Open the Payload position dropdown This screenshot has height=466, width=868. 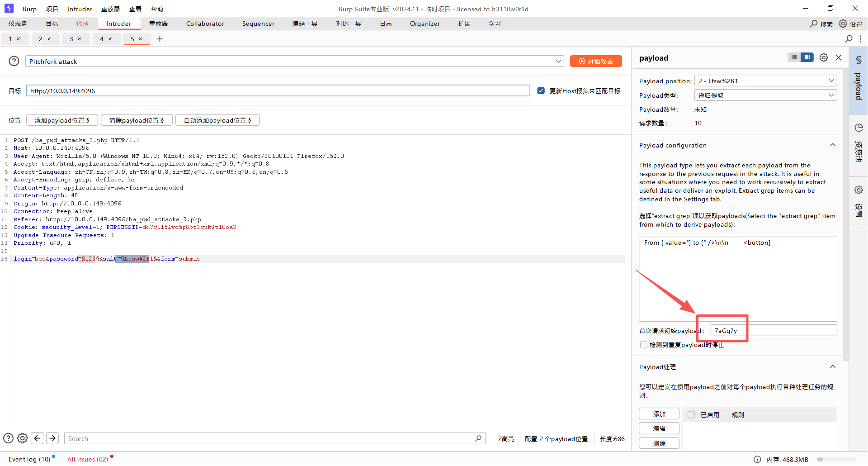pos(765,81)
